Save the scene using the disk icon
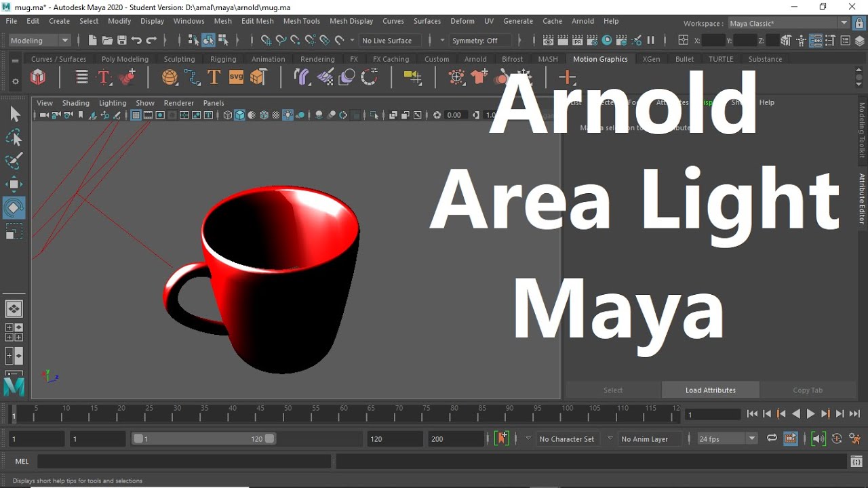The image size is (868, 488). click(x=122, y=40)
